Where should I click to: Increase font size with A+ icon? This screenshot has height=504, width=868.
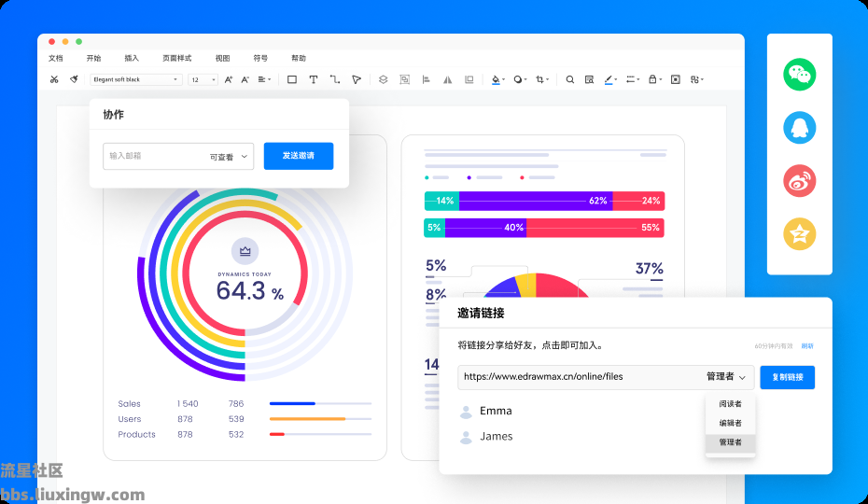click(228, 79)
